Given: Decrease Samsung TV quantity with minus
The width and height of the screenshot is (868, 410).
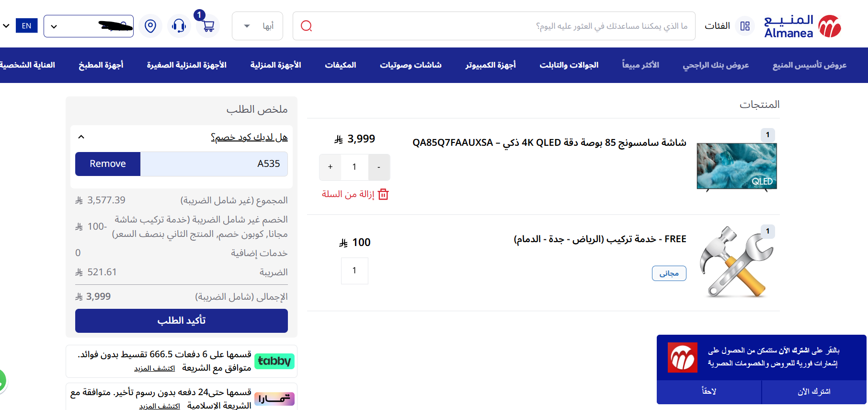Looking at the screenshot, I should point(379,167).
